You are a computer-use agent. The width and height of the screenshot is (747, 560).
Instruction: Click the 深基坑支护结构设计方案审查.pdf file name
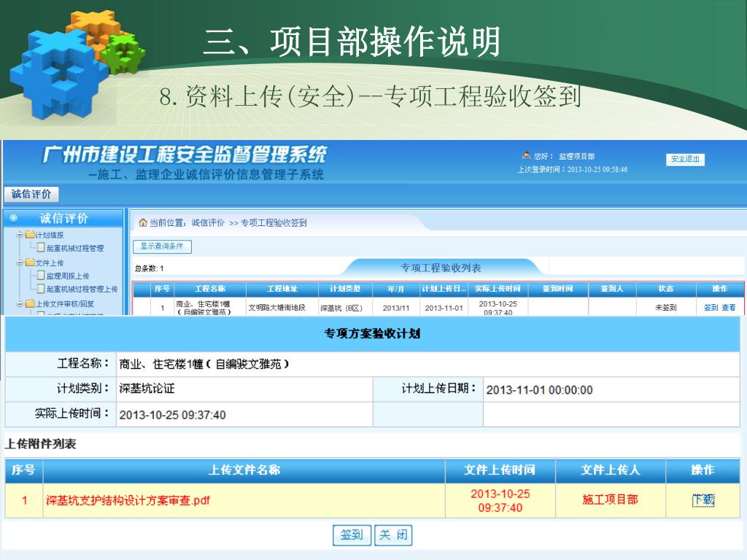[x=128, y=500]
